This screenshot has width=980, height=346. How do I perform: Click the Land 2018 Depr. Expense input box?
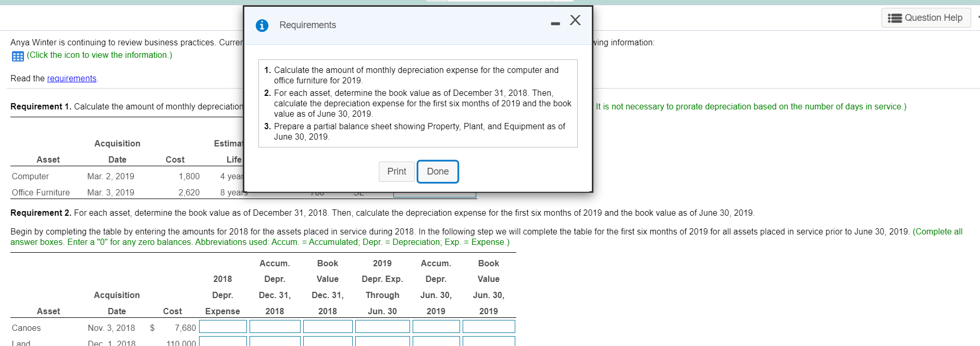coord(222,342)
